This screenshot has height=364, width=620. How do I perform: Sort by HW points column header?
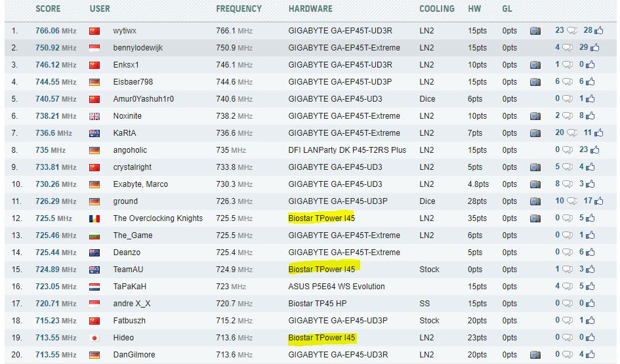point(474,9)
